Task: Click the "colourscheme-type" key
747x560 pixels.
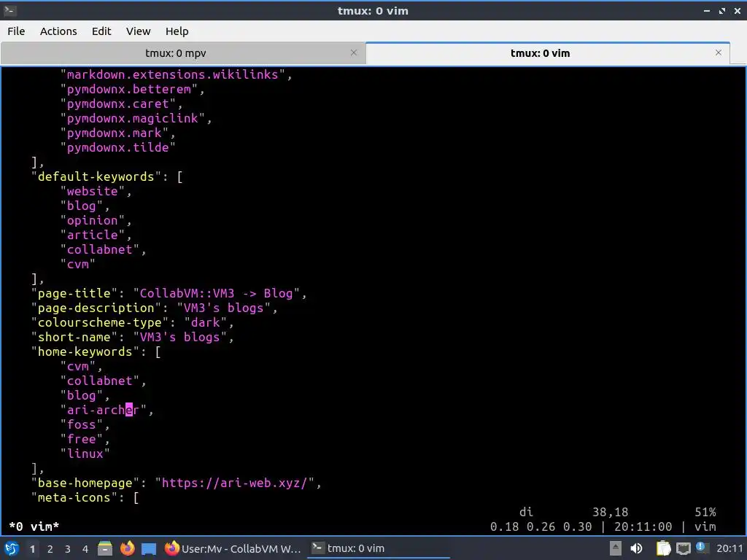Action: coord(100,322)
